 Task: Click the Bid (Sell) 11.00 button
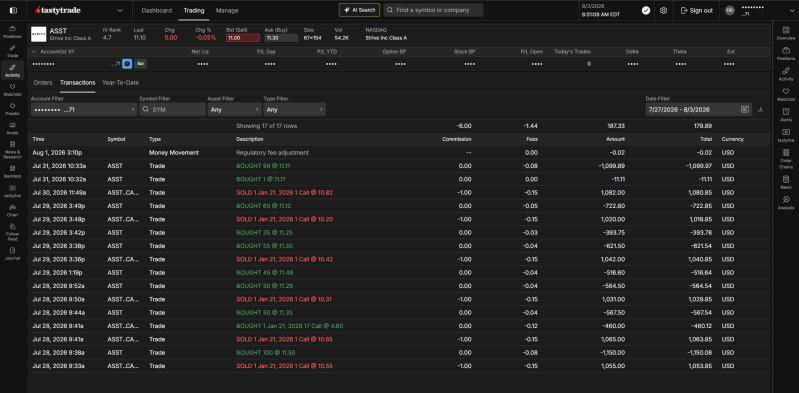coord(243,38)
